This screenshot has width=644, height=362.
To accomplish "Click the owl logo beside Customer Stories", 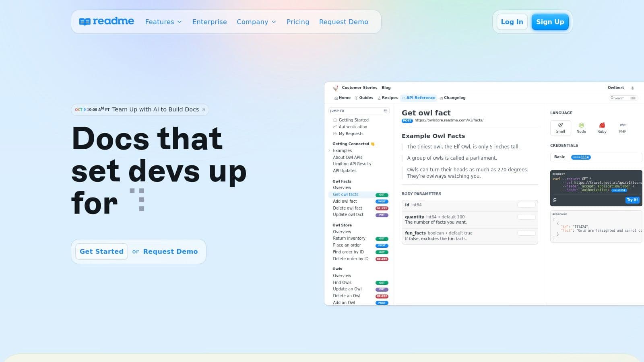I will (x=336, y=88).
